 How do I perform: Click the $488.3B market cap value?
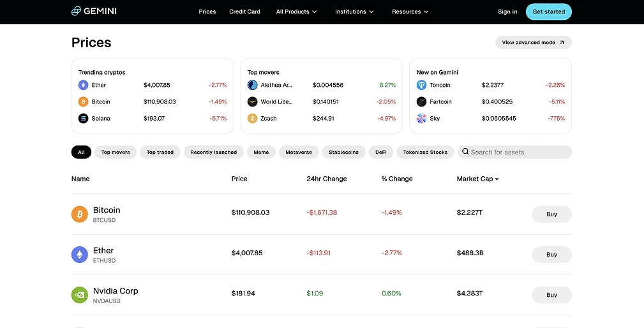(x=470, y=253)
